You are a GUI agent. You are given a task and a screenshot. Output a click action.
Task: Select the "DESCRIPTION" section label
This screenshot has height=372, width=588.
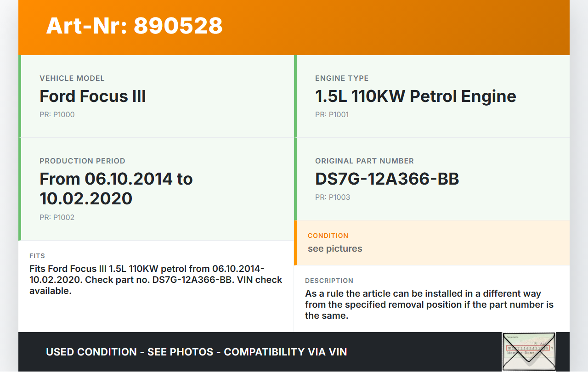(x=329, y=281)
